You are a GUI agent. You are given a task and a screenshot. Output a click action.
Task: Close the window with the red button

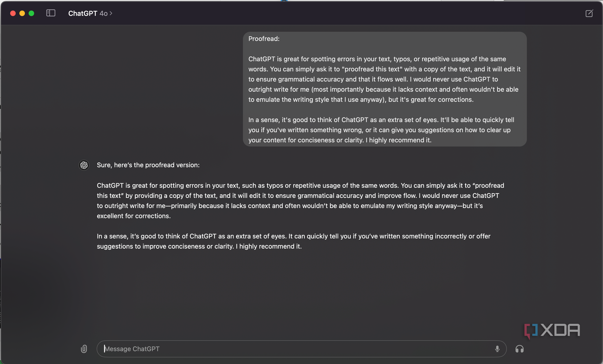click(x=13, y=13)
